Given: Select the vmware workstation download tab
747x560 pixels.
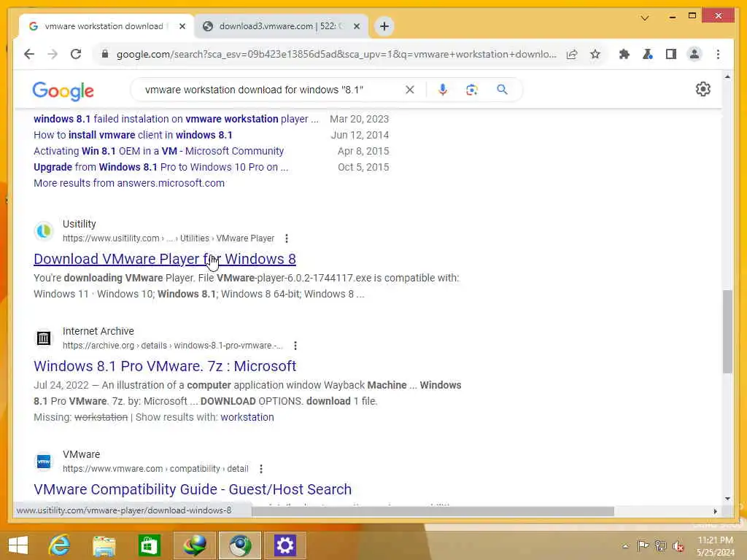Looking at the screenshot, I should point(104,26).
